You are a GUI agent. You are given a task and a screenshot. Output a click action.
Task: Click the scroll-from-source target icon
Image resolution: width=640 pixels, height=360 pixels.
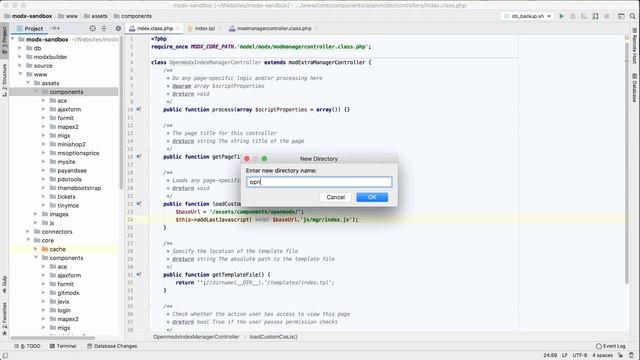coord(92,29)
